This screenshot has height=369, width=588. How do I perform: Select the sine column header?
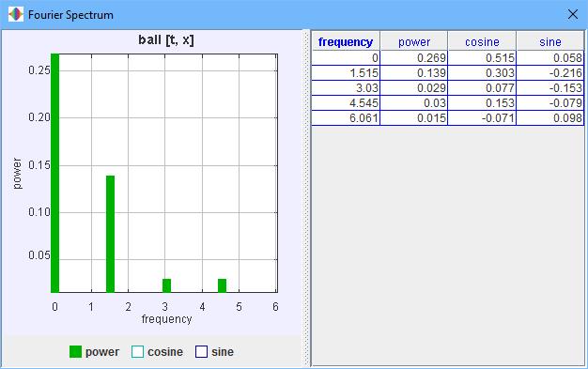[x=550, y=41]
